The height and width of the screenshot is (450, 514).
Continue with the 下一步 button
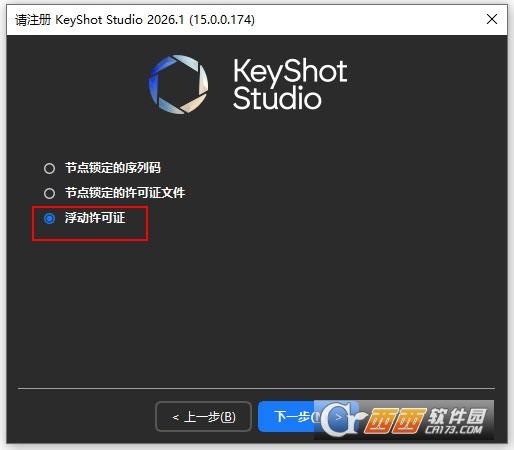click(308, 417)
